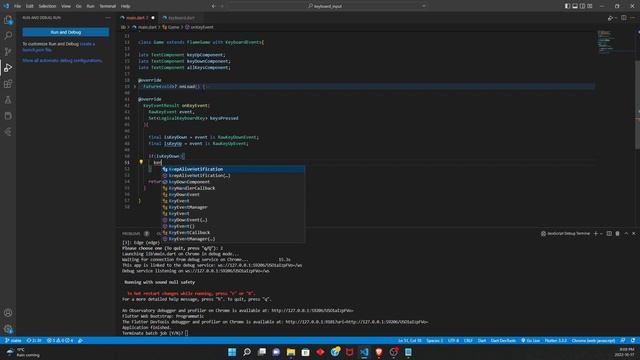Click the CRLF line ending status
This screenshot has width=640, height=360.
[468, 340]
